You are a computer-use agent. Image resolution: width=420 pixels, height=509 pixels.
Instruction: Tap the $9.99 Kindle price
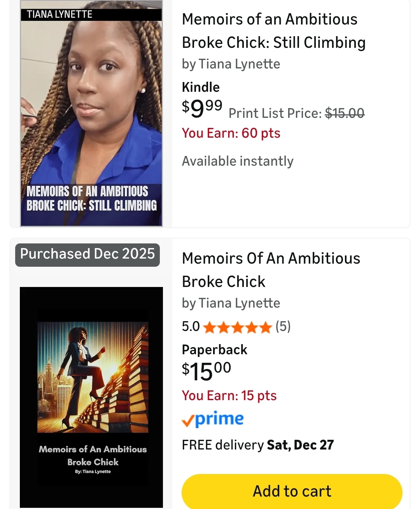(202, 108)
